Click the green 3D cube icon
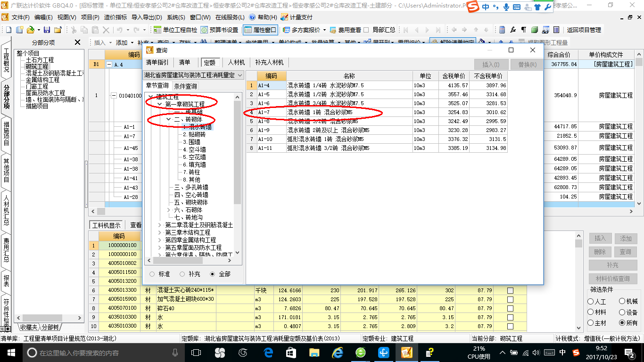 tap(534, 30)
